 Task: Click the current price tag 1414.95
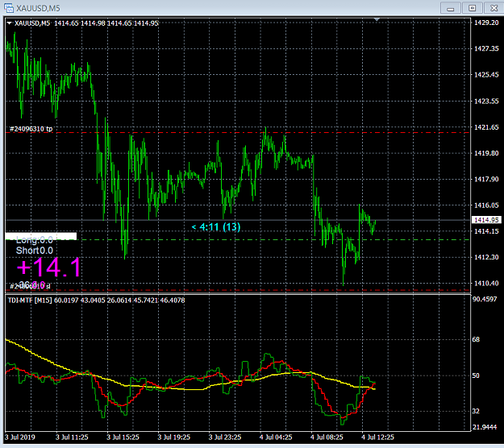486,220
